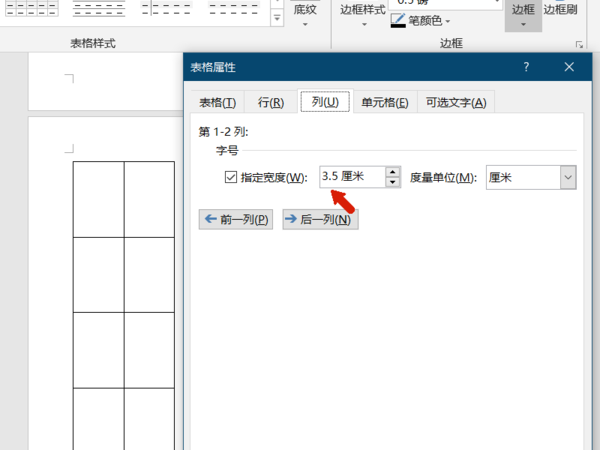Click the help question mark in dialog

tap(527, 67)
